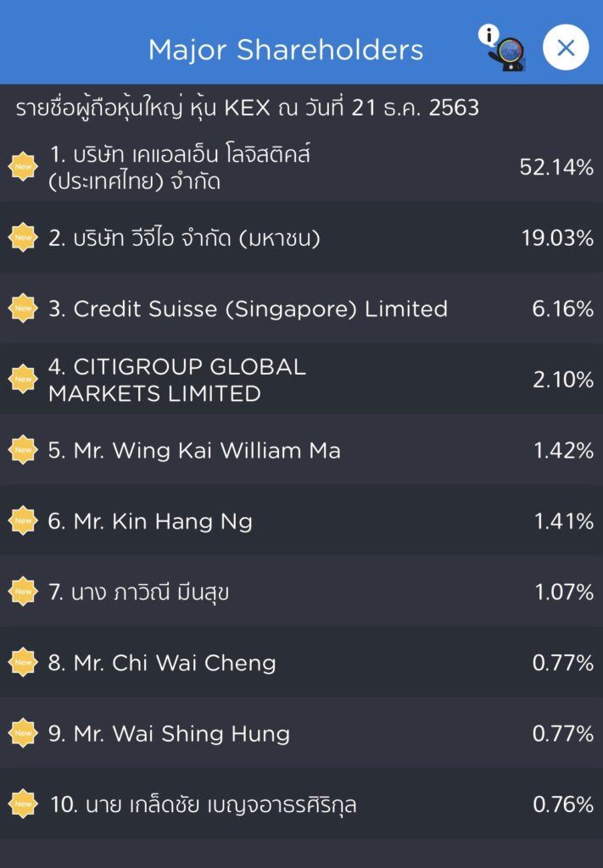Image resolution: width=603 pixels, height=868 pixels.
Task: Select shareholder บริษัท เคแอลเอ็น โลจิสติคส์
Action: coord(180,168)
